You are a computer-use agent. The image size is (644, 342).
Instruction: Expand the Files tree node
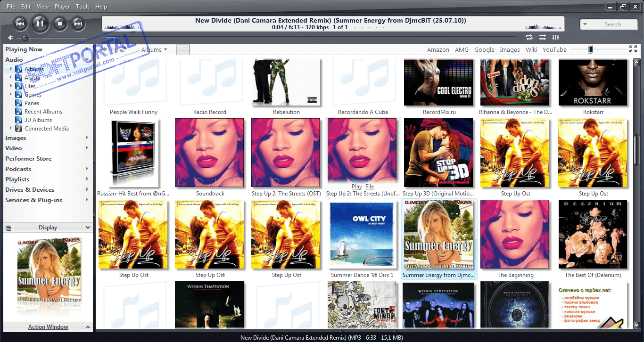pos(11,86)
